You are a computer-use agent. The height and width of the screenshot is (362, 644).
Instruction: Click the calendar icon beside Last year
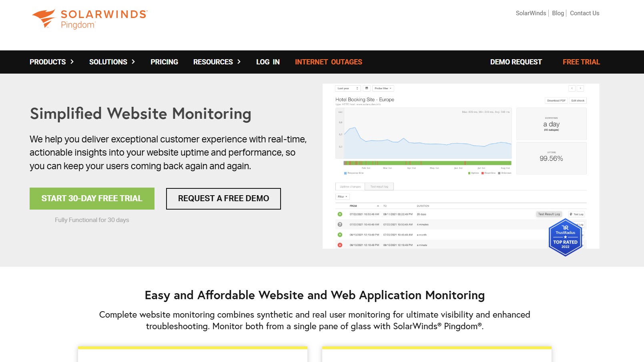coord(367,88)
